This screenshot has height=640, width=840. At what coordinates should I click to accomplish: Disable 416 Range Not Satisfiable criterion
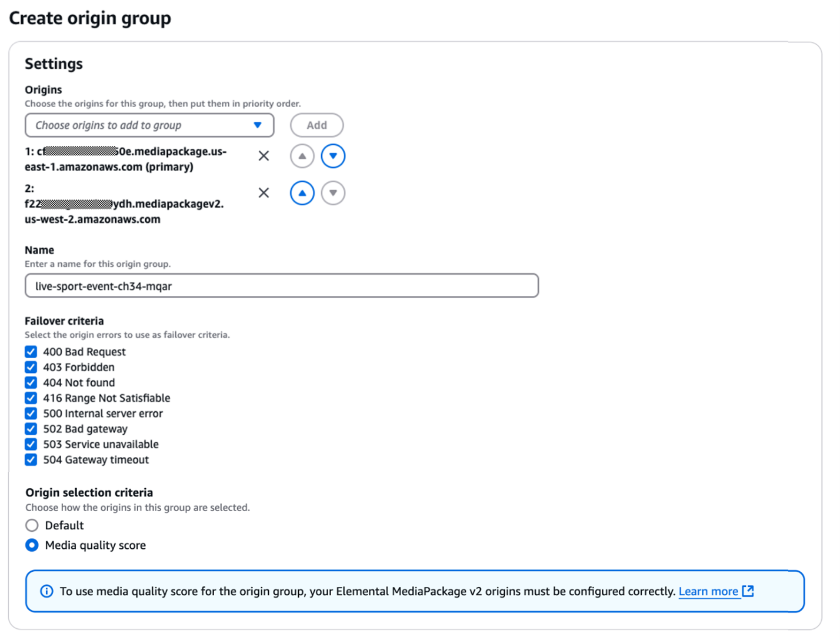[x=31, y=398]
